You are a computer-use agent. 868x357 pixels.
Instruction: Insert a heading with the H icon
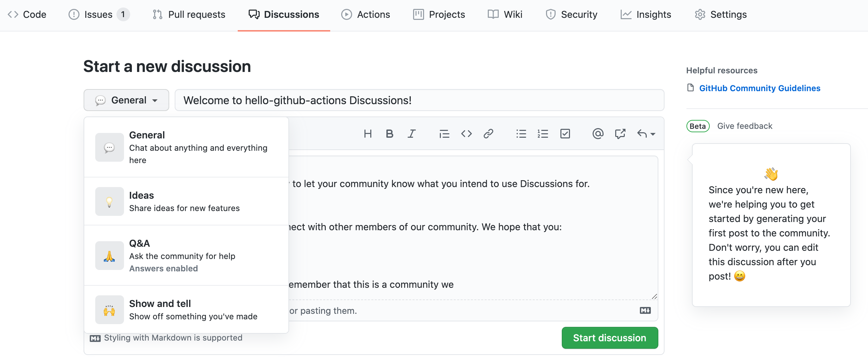click(x=368, y=134)
